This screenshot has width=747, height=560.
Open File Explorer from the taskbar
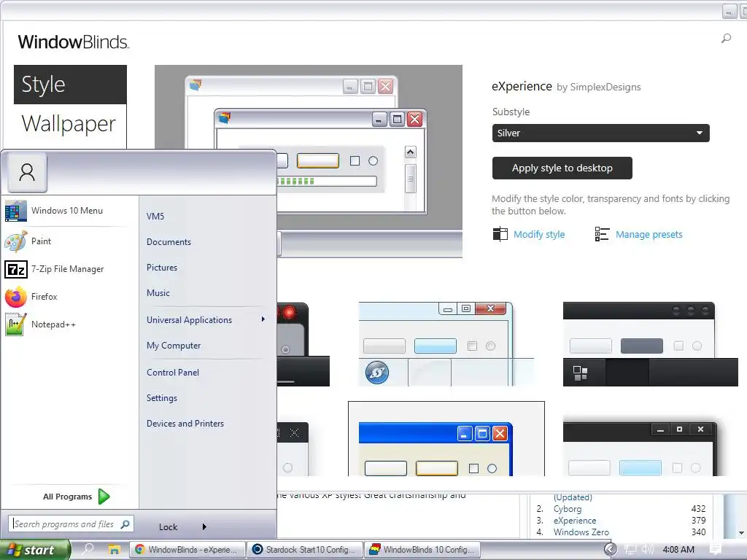tap(114, 550)
